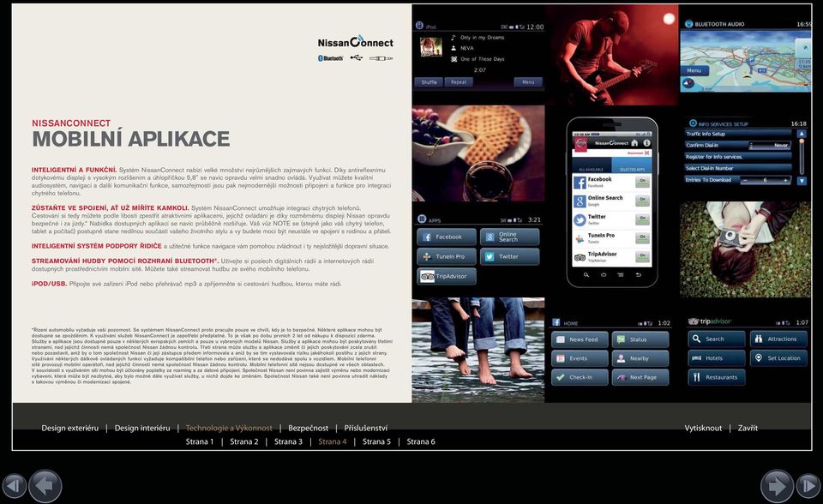Click the previous page arrow button

(x=45, y=486)
